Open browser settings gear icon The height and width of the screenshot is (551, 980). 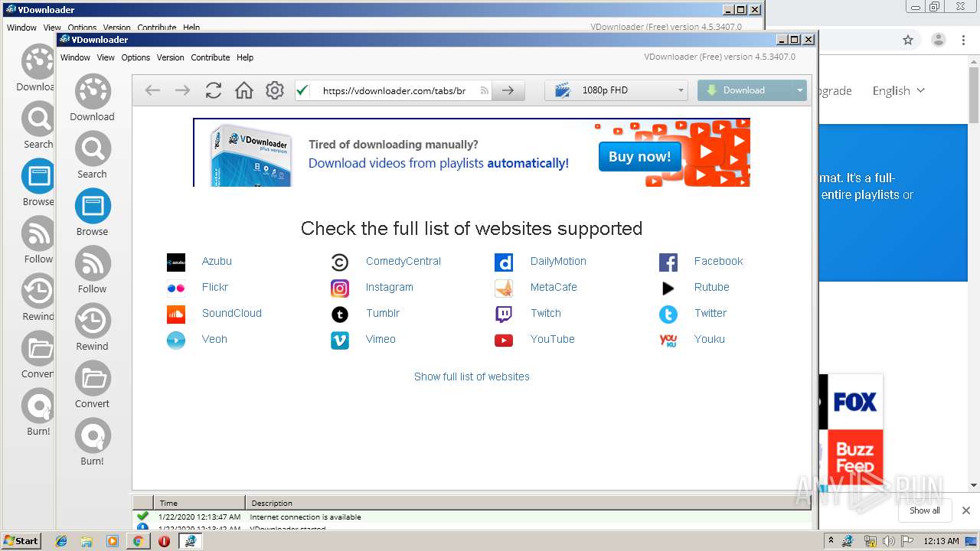tap(274, 90)
